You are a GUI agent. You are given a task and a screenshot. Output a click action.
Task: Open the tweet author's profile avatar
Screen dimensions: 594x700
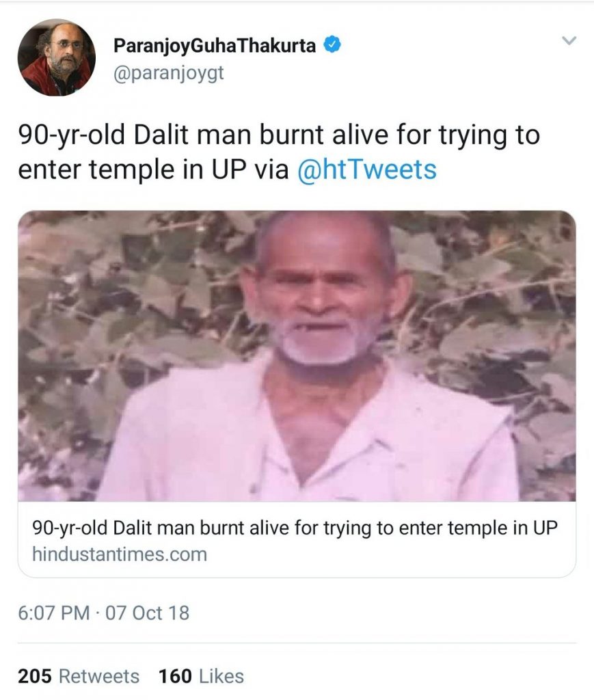point(57,57)
